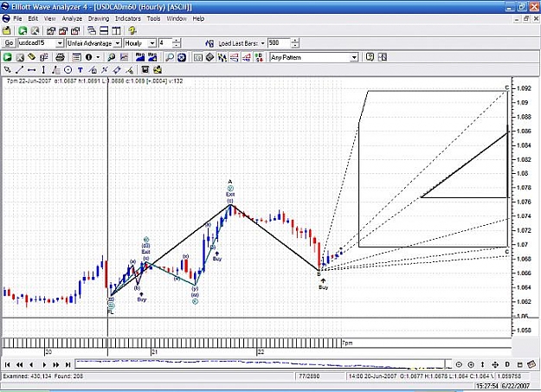Click the stepper arrows of the 4 field
The height and width of the screenshot is (392, 541).
coord(177,43)
